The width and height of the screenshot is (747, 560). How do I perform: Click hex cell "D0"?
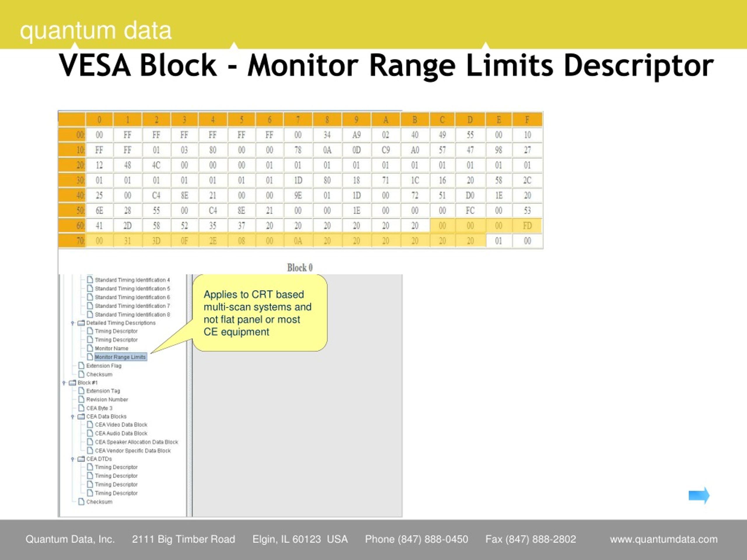pos(470,195)
